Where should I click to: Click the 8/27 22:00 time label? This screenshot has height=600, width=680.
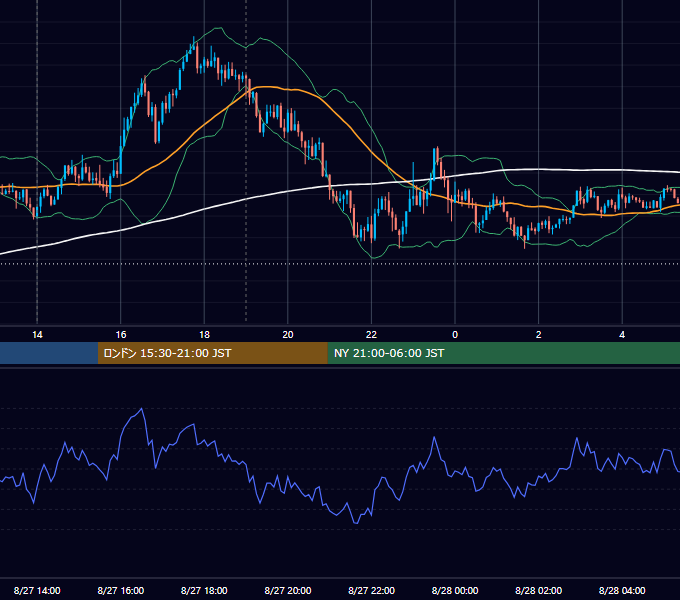coord(371,590)
